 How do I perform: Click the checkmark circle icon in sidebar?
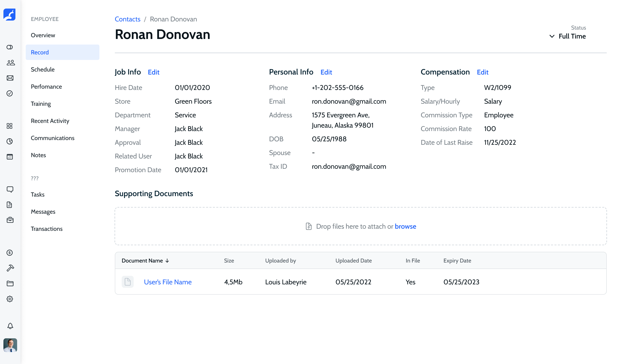tap(10, 93)
